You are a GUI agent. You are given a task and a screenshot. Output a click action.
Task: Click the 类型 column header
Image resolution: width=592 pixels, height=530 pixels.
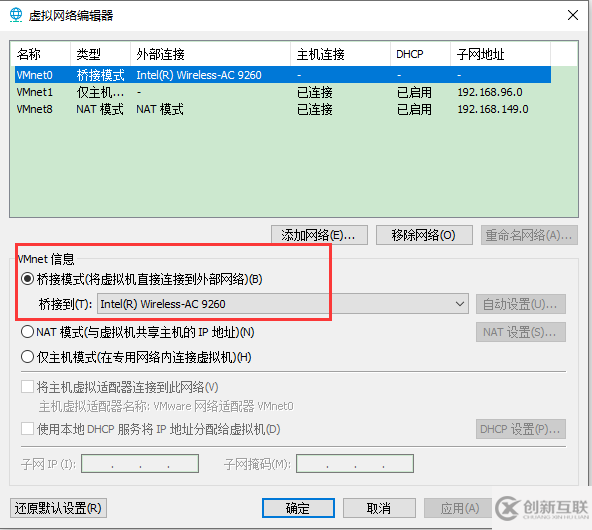(100, 54)
